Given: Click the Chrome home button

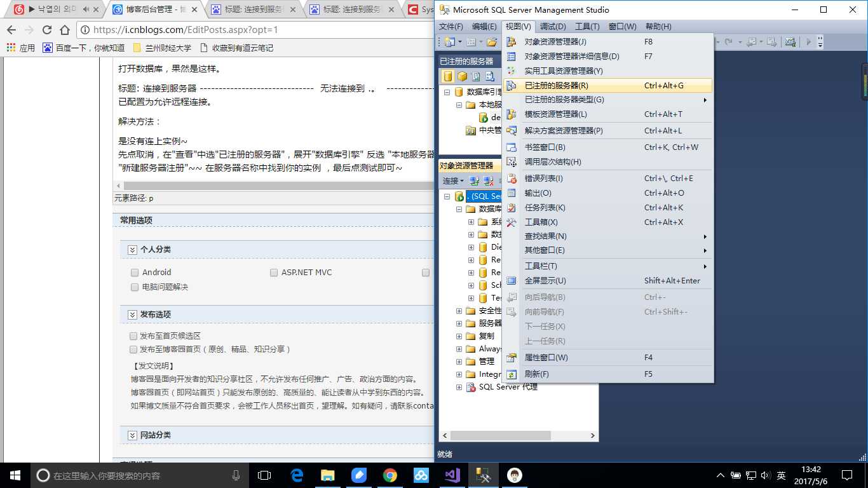Looking at the screenshot, I should [64, 30].
